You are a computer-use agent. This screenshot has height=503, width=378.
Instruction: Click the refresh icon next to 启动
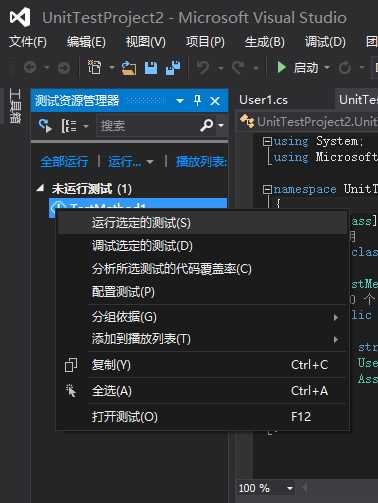click(345, 68)
